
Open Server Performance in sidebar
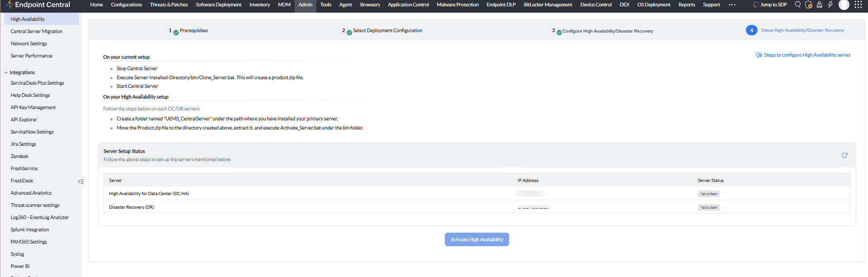click(32, 56)
